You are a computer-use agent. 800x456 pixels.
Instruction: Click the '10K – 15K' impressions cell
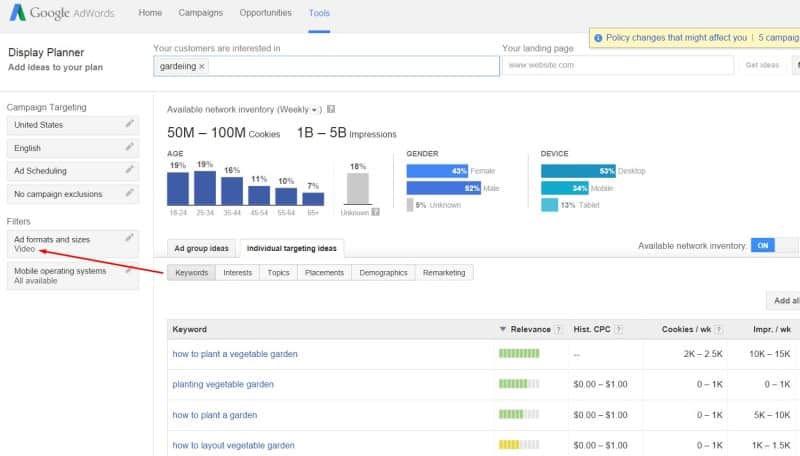click(769, 353)
